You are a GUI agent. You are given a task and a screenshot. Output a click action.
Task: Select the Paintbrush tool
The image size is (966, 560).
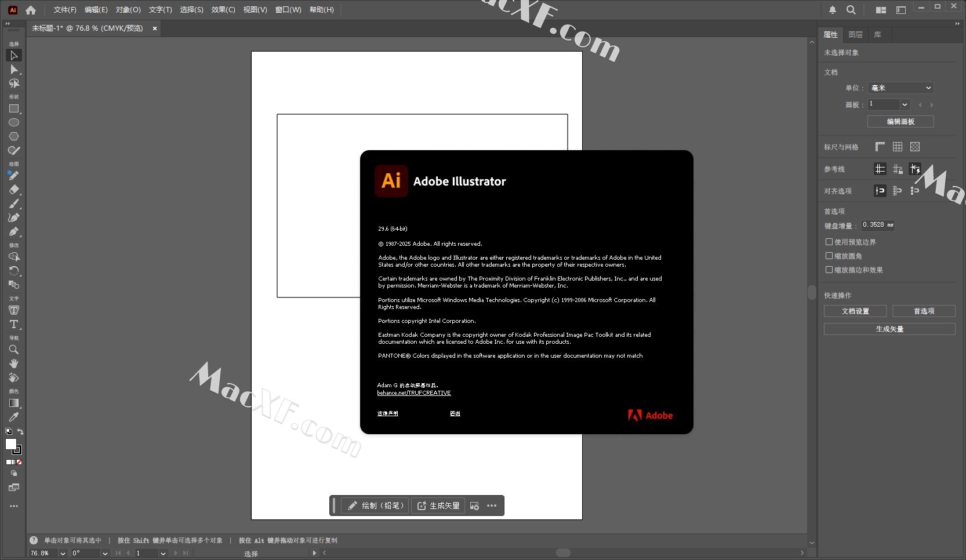pyautogui.click(x=14, y=203)
